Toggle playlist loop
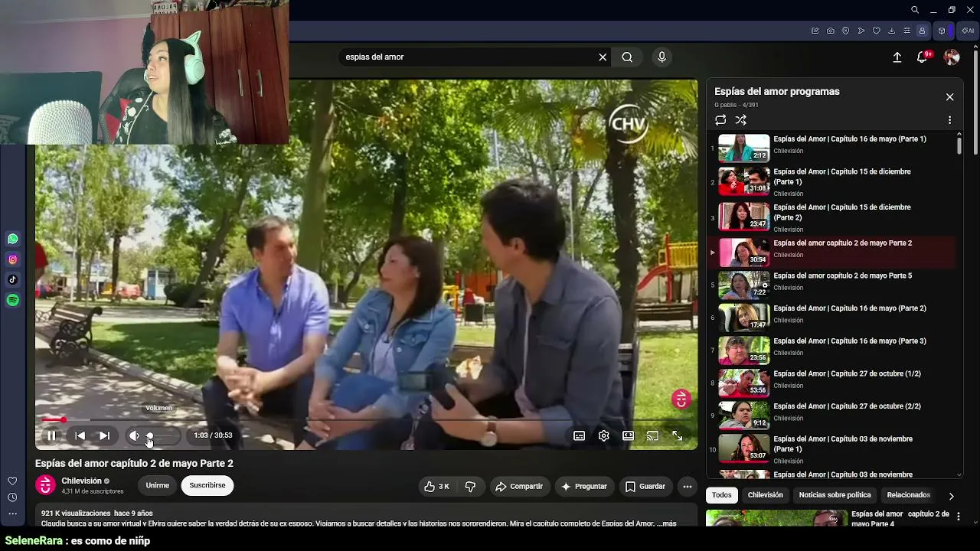This screenshot has width=980, height=551. tap(720, 120)
